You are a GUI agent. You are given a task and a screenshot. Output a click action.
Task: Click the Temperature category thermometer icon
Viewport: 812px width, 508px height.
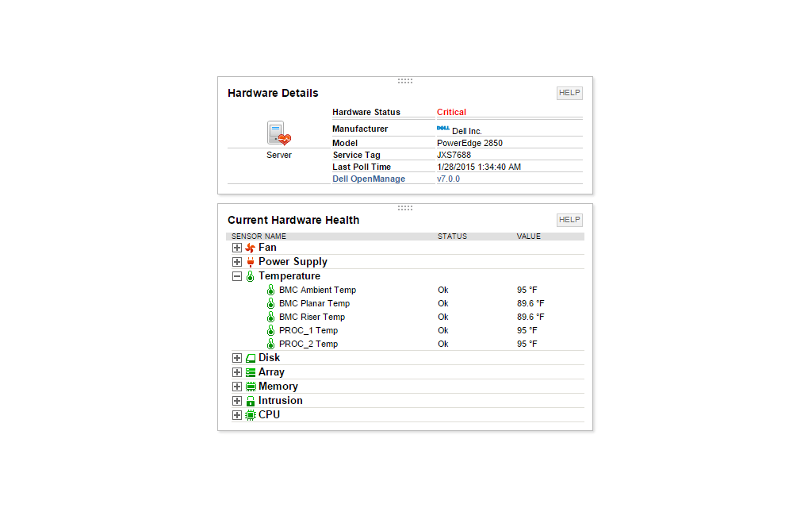pos(250,276)
